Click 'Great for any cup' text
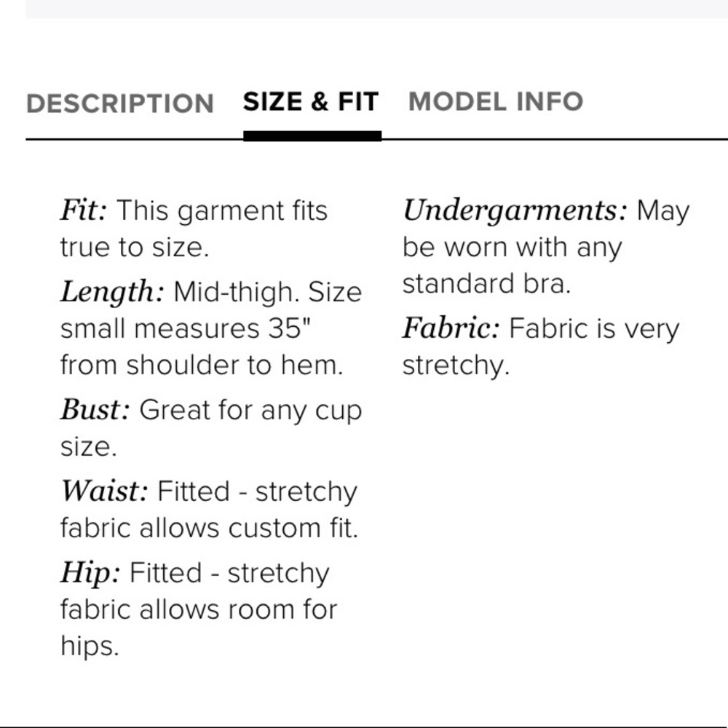Viewport: 728px width, 728px height. tap(250, 411)
